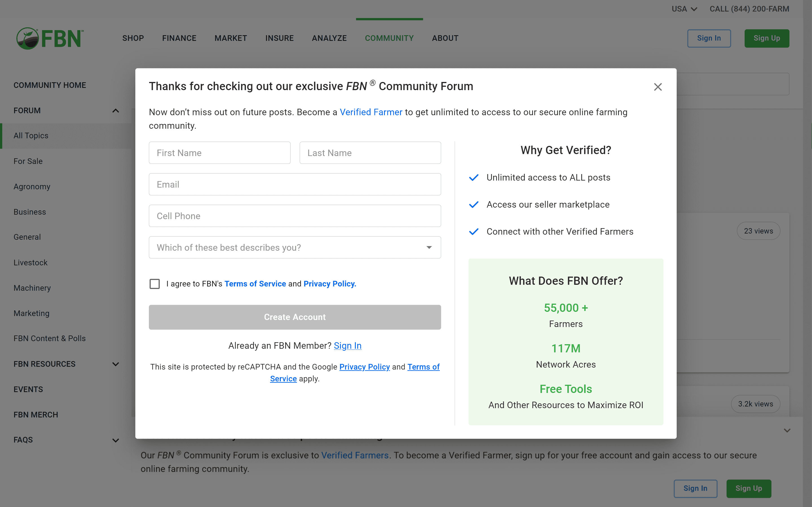812x507 pixels.
Task: Check the agree to Terms of Service checkbox
Action: tap(155, 284)
